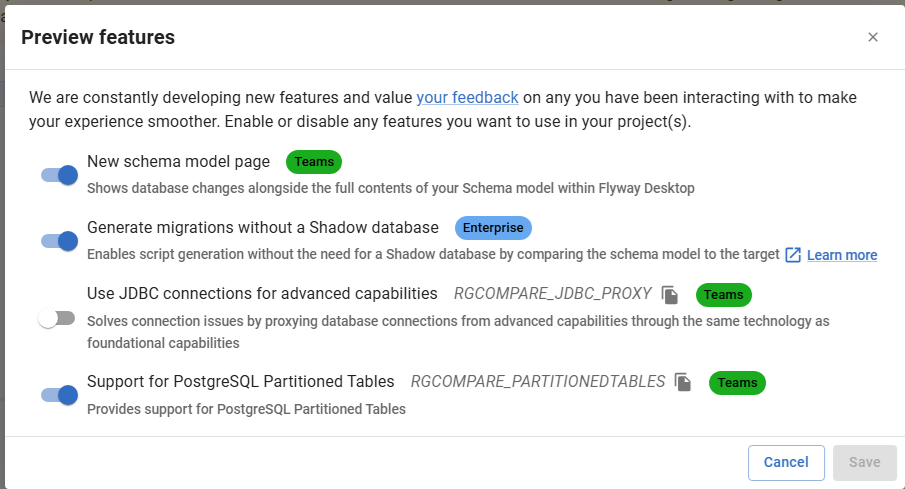Disable Generate migrations without a Shadow database
Viewport: 905px width, 489px height.
(x=59, y=241)
